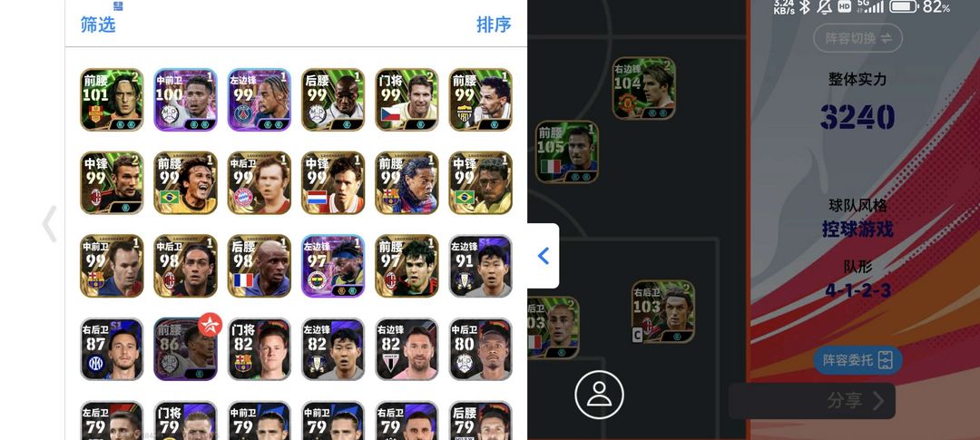Screen dimensions: 980x440
Task: Open the 排序 sort option
Action: tap(494, 24)
